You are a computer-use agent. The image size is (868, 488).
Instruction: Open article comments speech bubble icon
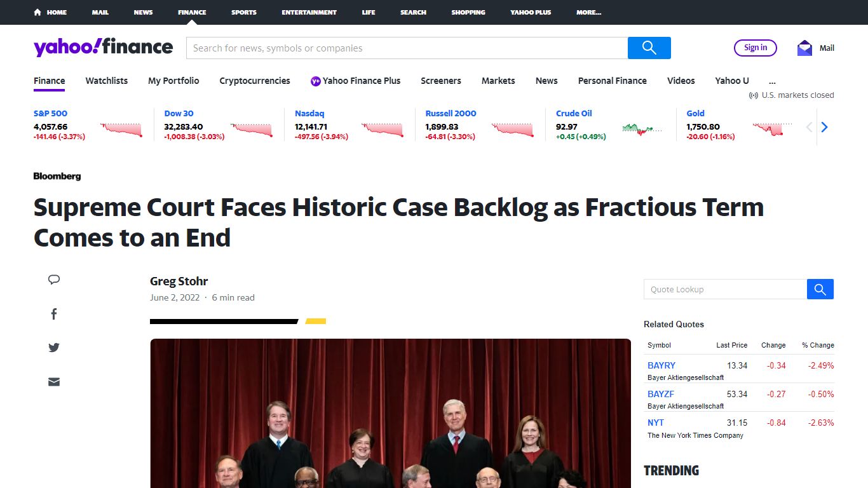point(54,280)
